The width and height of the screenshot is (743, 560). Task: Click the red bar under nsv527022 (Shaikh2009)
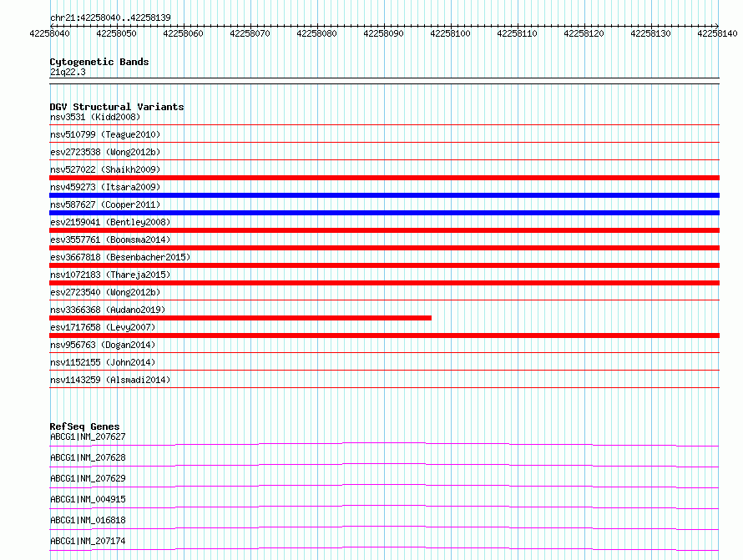pos(384,178)
